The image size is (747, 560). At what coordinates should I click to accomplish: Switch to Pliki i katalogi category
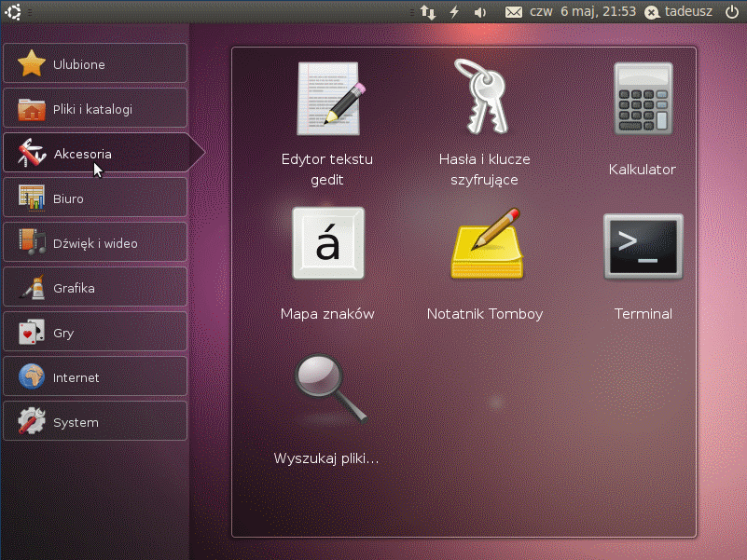pyautogui.click(x=95, y=109)
